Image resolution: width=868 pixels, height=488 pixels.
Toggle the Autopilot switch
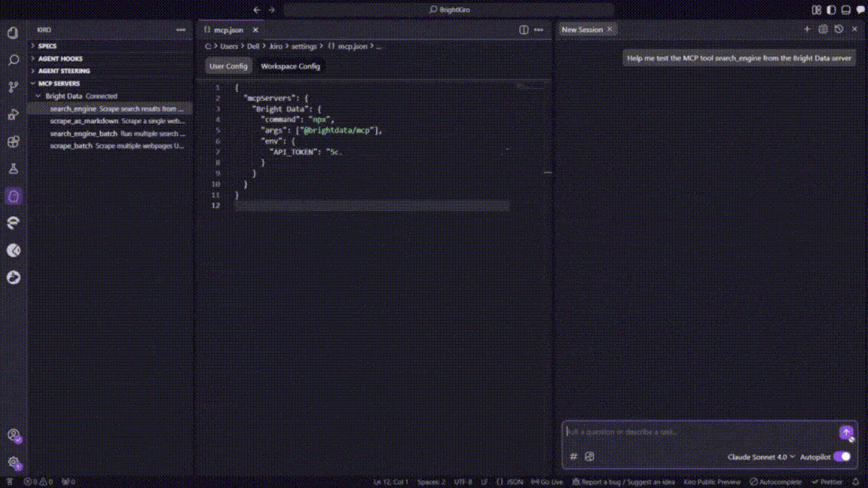[x=842, y=456]
